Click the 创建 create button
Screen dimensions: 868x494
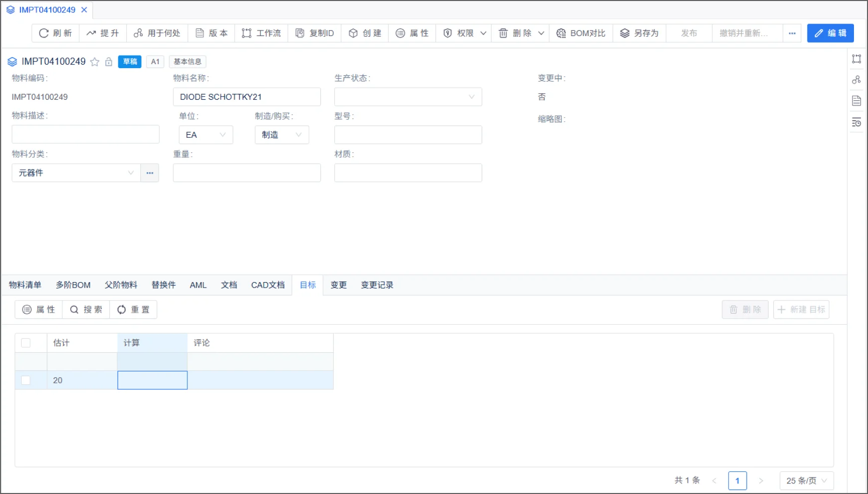pyautogui.click(x=364, y=33)
